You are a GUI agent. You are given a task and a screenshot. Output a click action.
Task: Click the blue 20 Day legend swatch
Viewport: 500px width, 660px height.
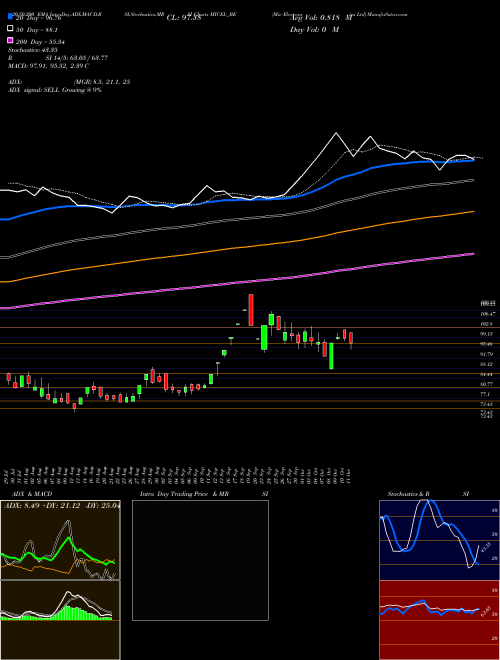[x=10, y=17]
